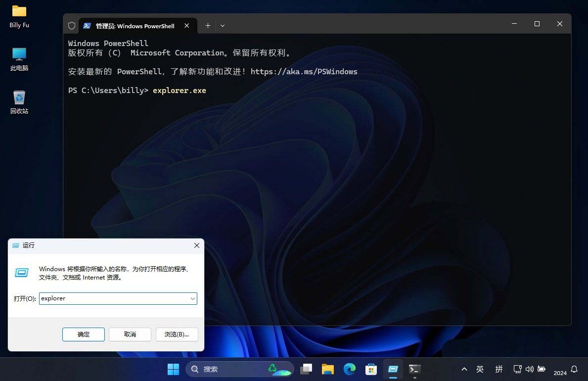588x381 pixels.
Task: Close the Windows Terminal window
Action: 559,24
